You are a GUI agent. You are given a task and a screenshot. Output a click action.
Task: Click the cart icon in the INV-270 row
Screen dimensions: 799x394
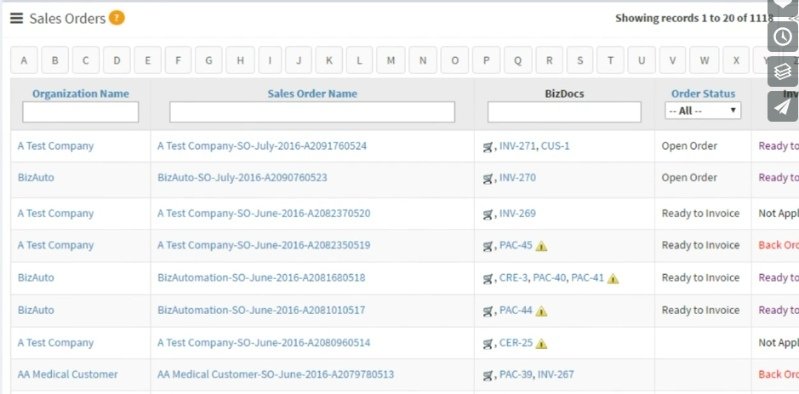[488, 178]
